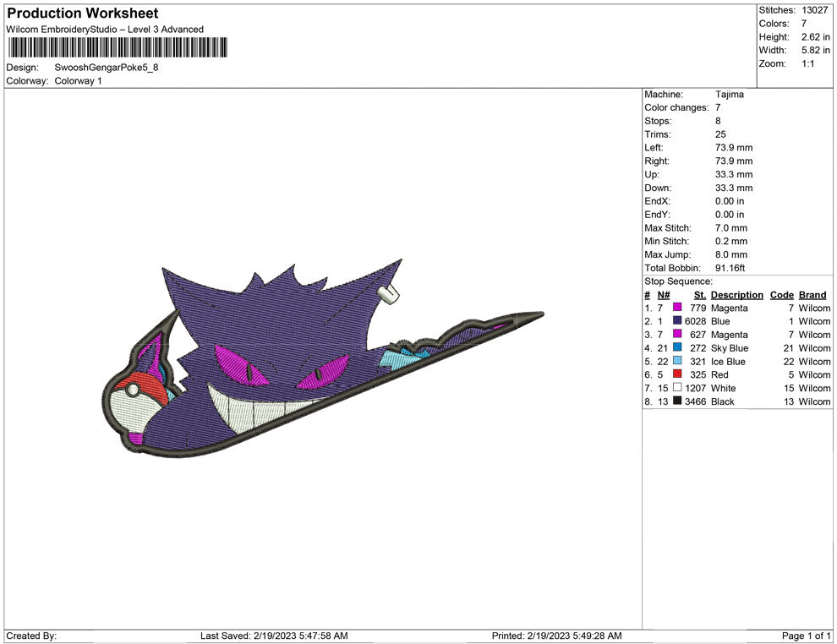Click the Sky Blue 272 color swatch
The image size is (837, 644).
[677, 347]
